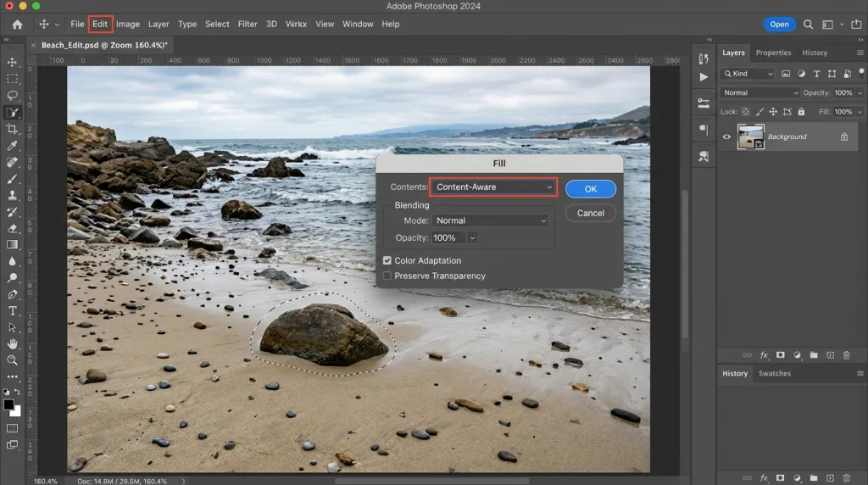Toggle Lock transparent pixels
868x485 pixels.
point(746,112)
